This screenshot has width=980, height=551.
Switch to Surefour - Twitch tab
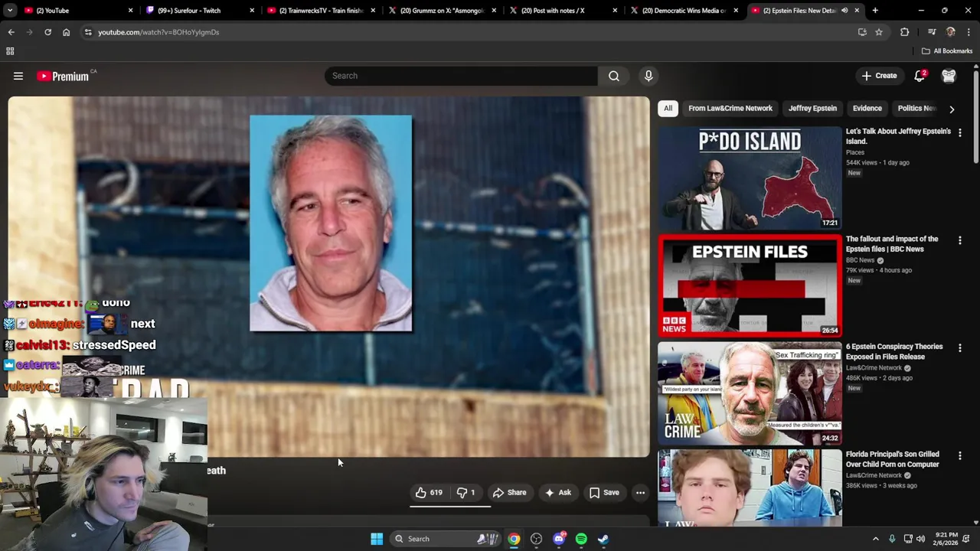[x=199, y=11]
